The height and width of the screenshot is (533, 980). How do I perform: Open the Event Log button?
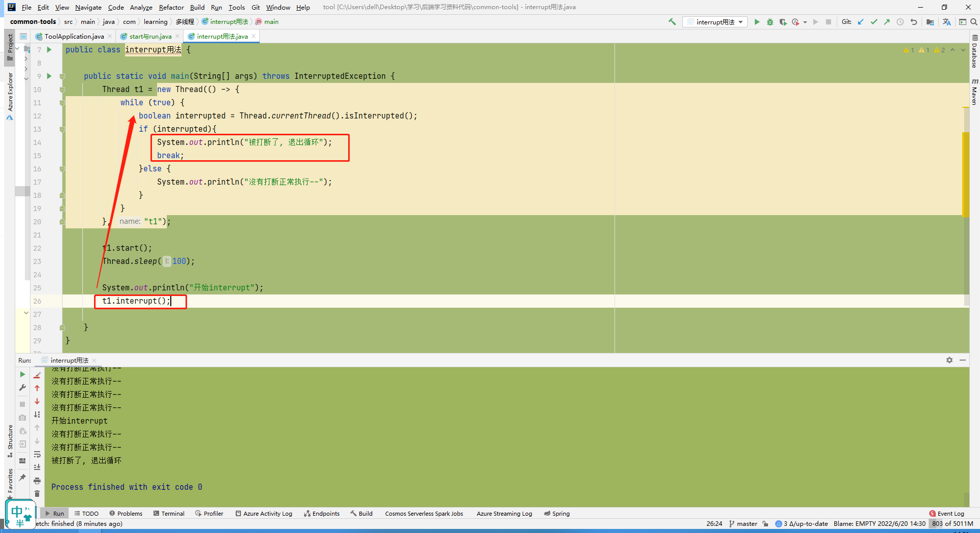click(946, 514)
